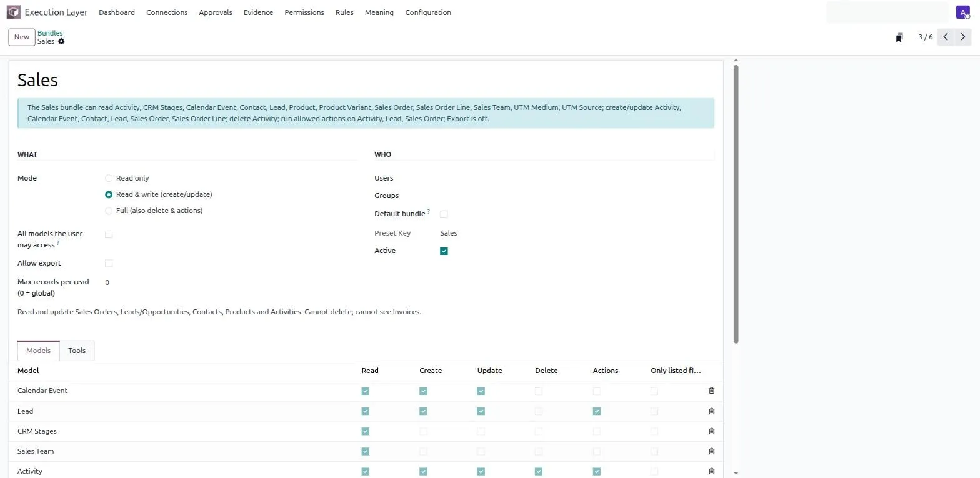The image size is (980, 478).
Task: Open the Permissions menu
Action: pyautogui.click(x=304, y=12)
